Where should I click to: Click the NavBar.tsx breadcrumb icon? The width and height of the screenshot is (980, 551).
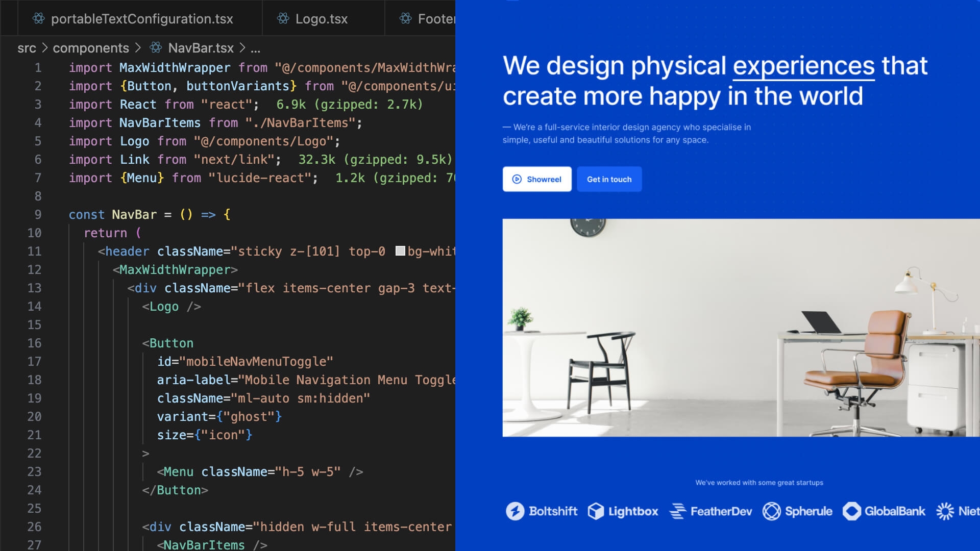coord(156,48)
